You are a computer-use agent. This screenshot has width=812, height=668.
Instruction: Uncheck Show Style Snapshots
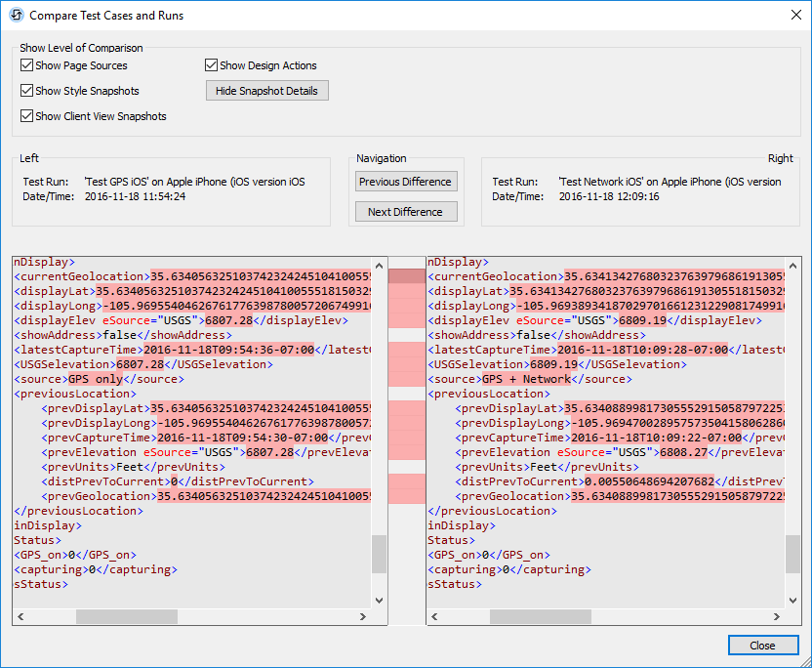click(x=26, y=90)
